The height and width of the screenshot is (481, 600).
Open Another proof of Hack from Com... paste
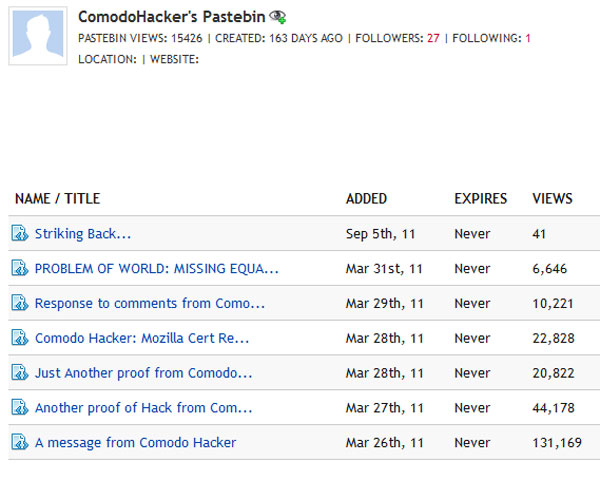(143, 408)
